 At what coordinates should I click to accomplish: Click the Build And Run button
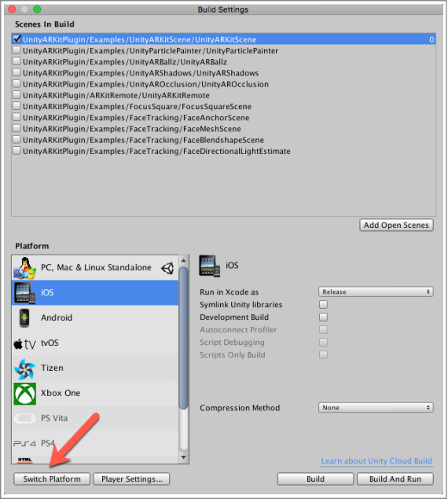[395, 479]
